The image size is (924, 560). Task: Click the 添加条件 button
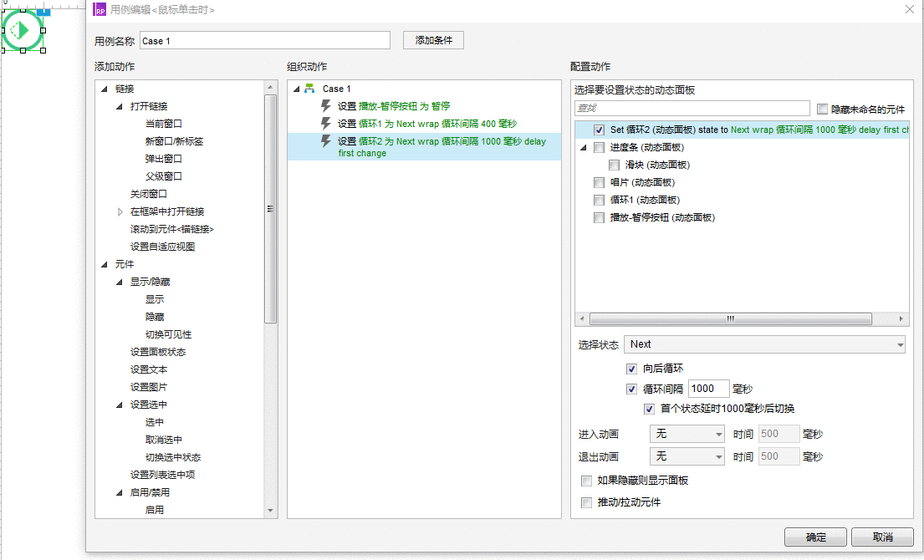coord(434,40)
